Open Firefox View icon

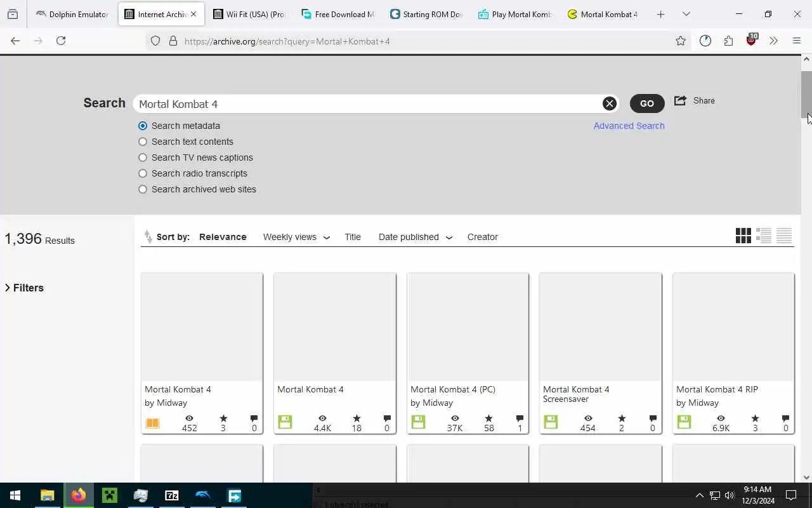pos(13,14)
